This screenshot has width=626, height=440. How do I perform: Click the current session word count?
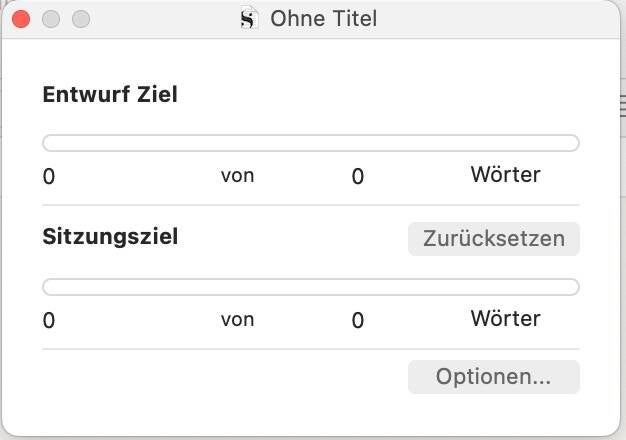coord(49,321)
